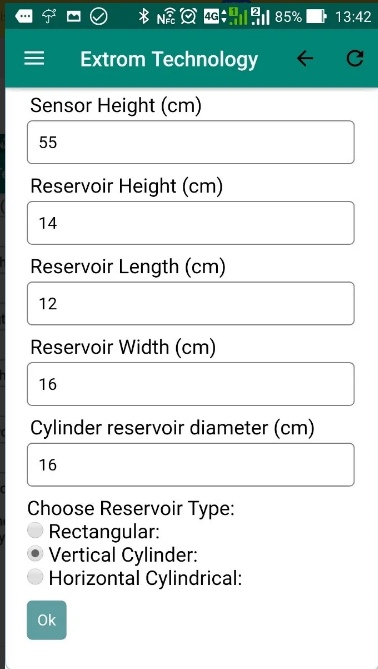
Task: Tap the back arrow icon
Action: click(x=305, y=58)
